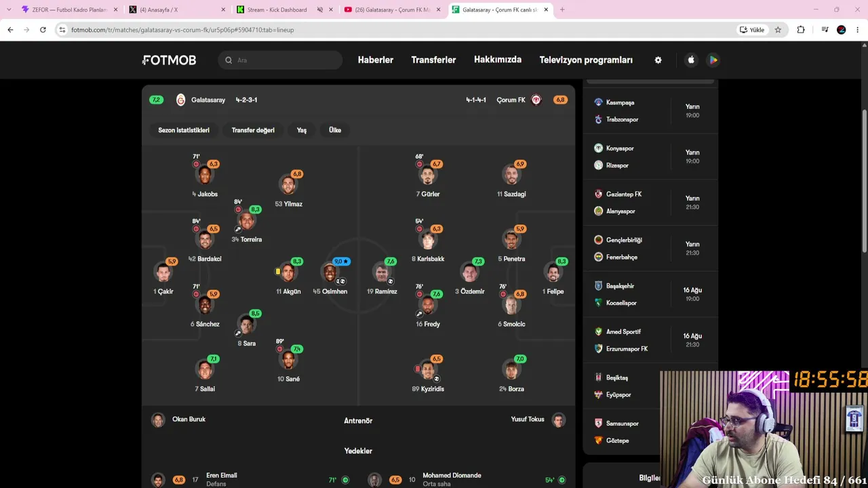Screen dimensions: 868x488
Task: Click the Kasımpaşa team logo
Action: (x=598, y=102)
